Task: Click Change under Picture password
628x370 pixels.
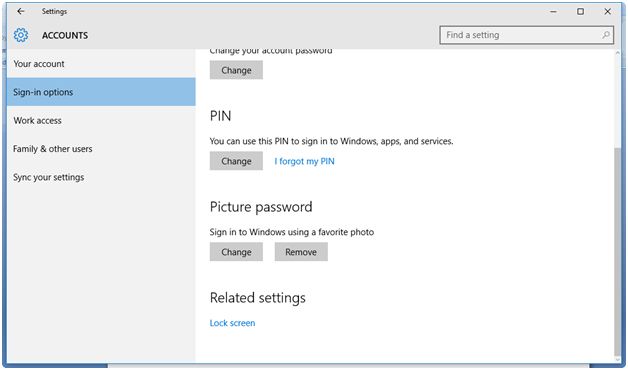Action: [x=236, y=252]
